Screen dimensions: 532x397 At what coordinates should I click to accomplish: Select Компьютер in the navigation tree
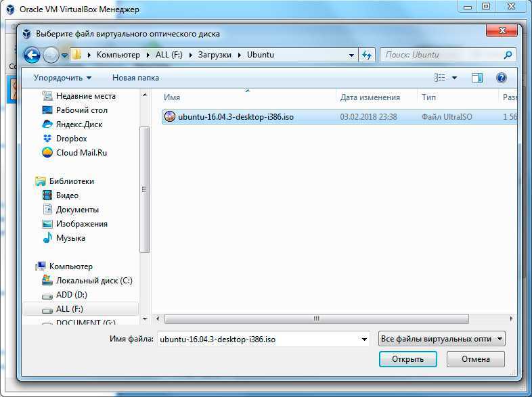tap(70, 266)
